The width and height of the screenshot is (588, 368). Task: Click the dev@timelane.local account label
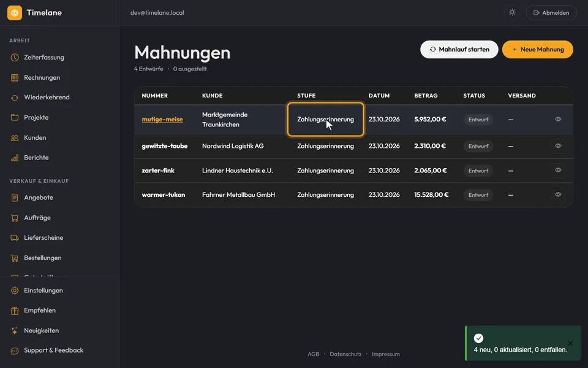pos(157,13)
